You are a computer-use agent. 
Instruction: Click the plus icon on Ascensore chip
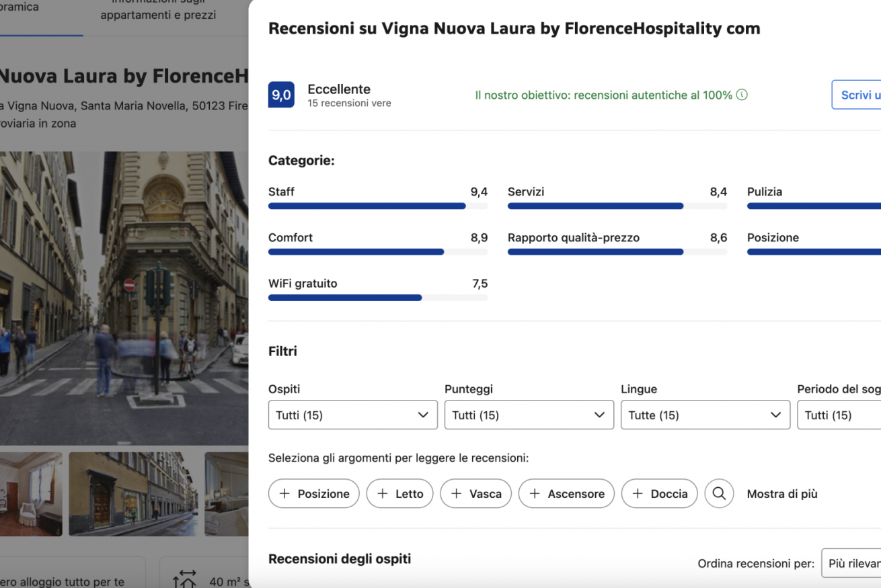[x=535, y=494]
